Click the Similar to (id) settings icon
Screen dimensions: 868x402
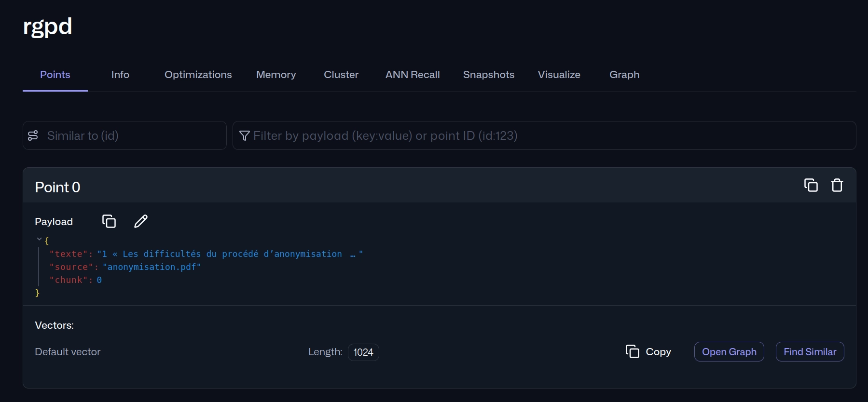33,135
